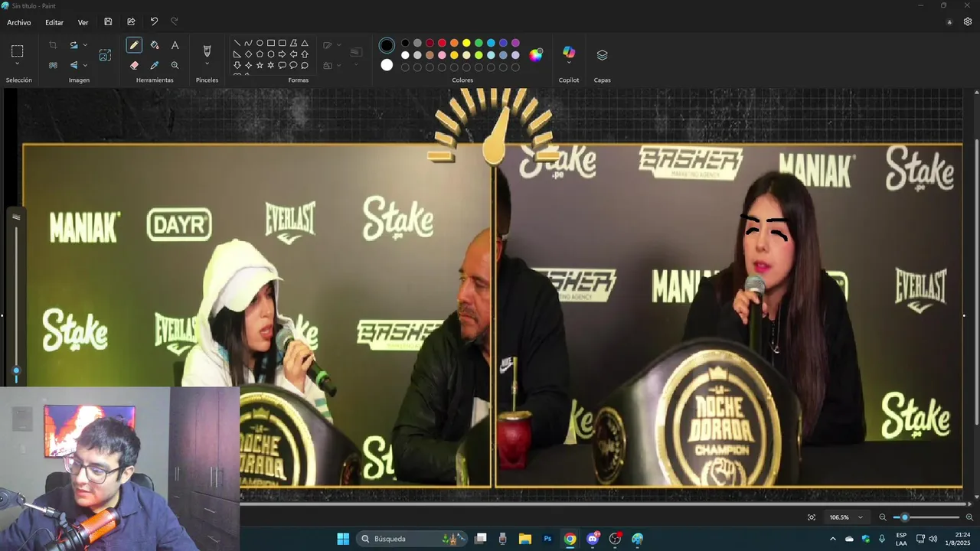Click the zoom in magnifier
This screenshot has width=980, height=551.
coord(969,517)
